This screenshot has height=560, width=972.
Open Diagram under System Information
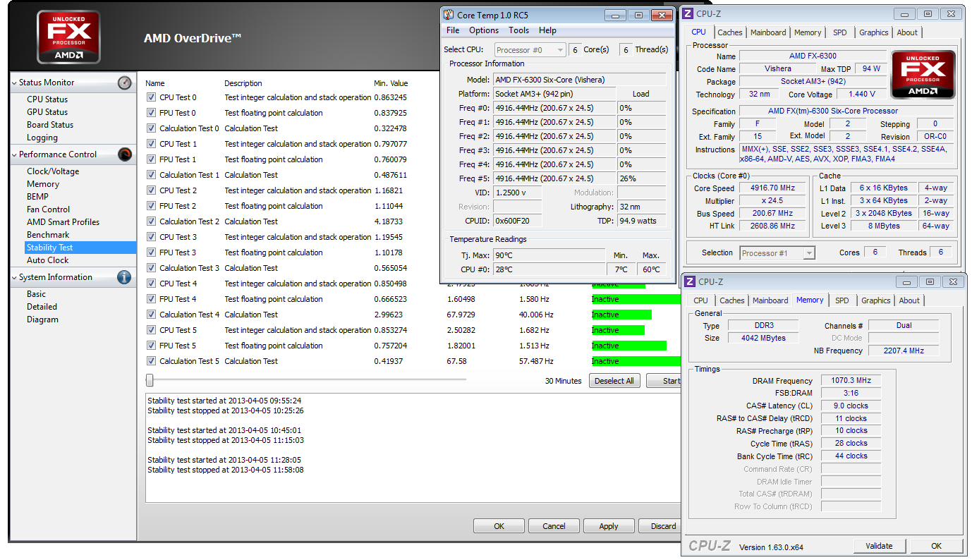click(42, 319)
